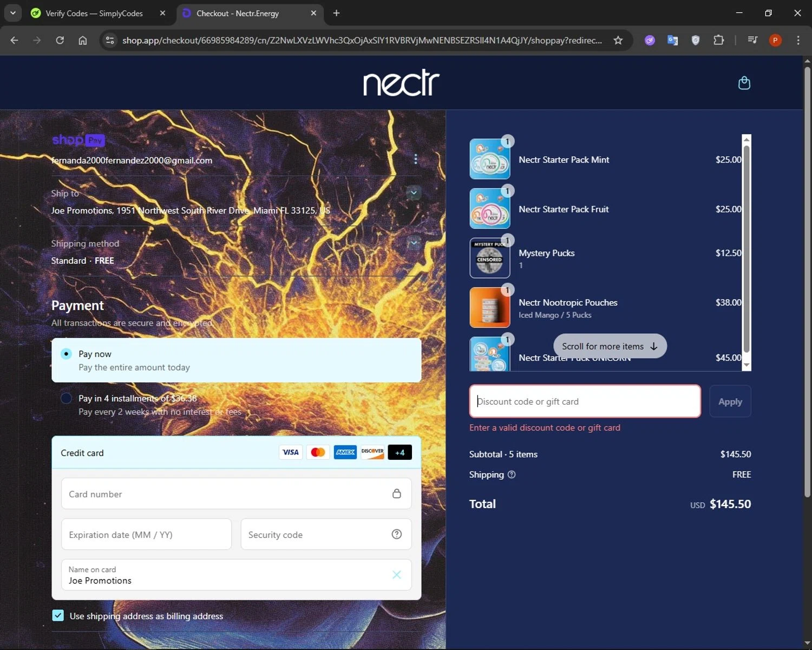Clear the Name on card field
This screenshot has width=812, height=650.
point(396,575)
